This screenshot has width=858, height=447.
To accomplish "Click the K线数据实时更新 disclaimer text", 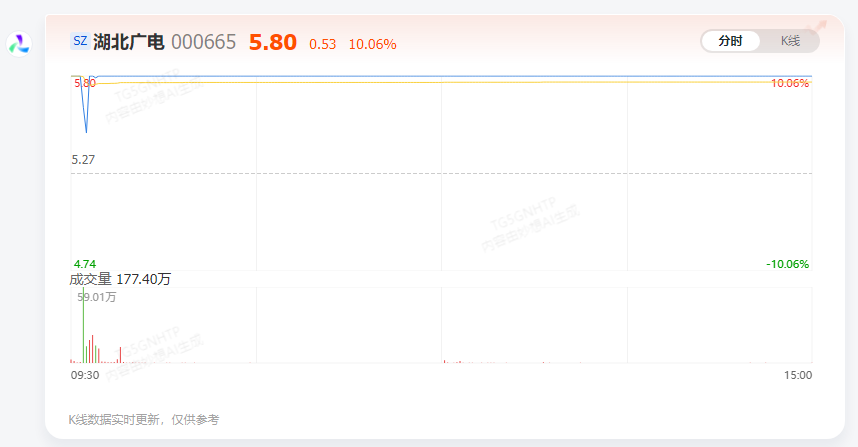I will click(143, 420).
